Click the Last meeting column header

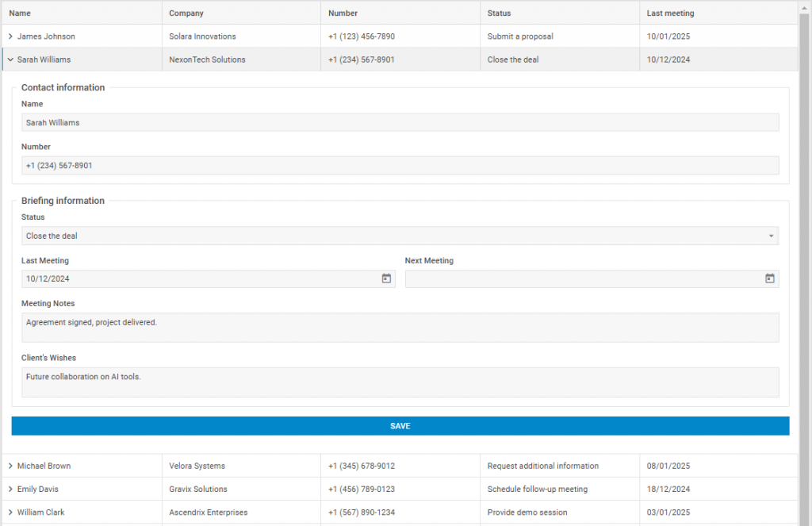click(671, 13)
